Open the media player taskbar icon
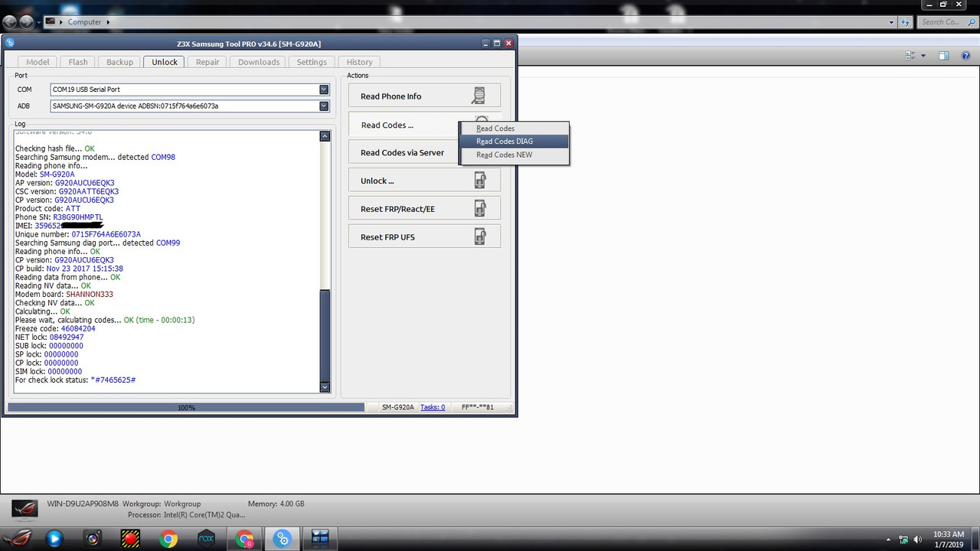980x551 pixels. 54,539
